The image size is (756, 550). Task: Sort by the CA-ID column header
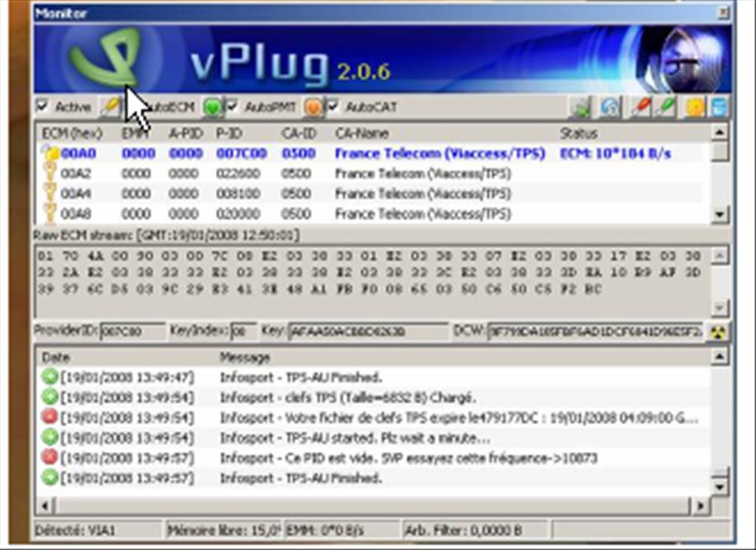pos(299,133)
